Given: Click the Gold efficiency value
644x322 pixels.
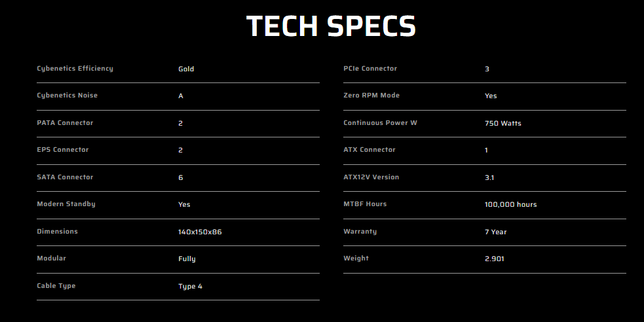Looking at the screenshot, I should [x=186, y=69].
